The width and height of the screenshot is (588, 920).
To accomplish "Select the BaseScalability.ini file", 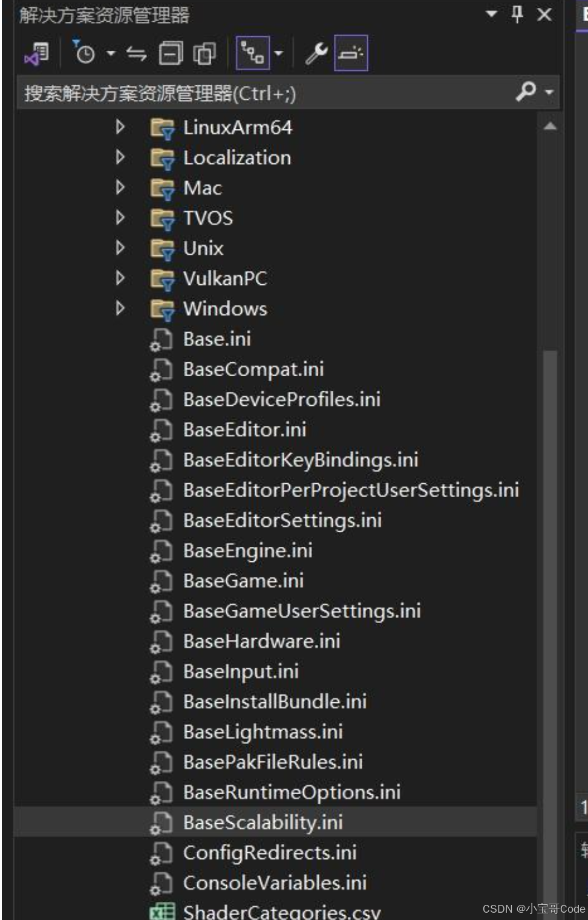I will pyautogui.click(x=263, y=822).
